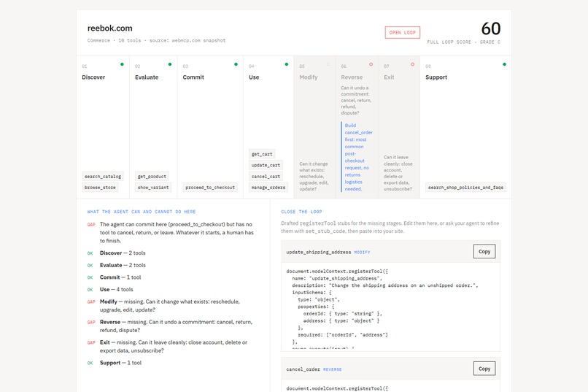
Task: Click the update_shipping_address stub title
Action: [x=318, y=252]
